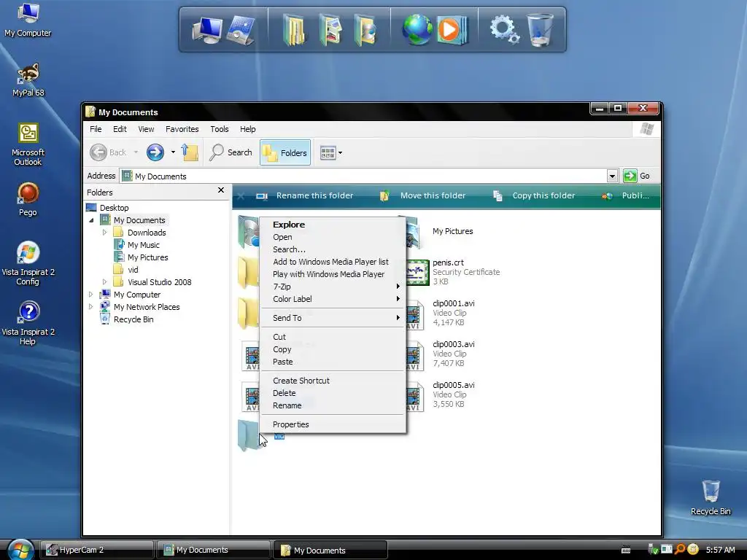Select MyPal 68 desktop shortcut
The width and height of the screenshot is (747, 560).
click(x=28, y=80)
